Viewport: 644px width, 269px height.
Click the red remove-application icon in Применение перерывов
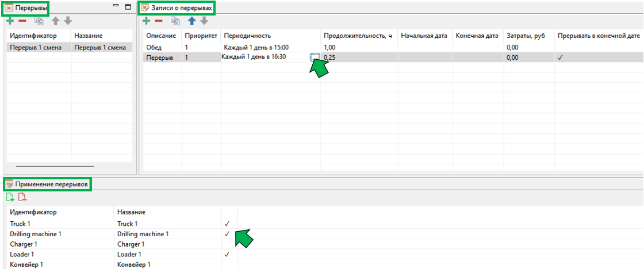pyautogui.click(x=22, y=198)
